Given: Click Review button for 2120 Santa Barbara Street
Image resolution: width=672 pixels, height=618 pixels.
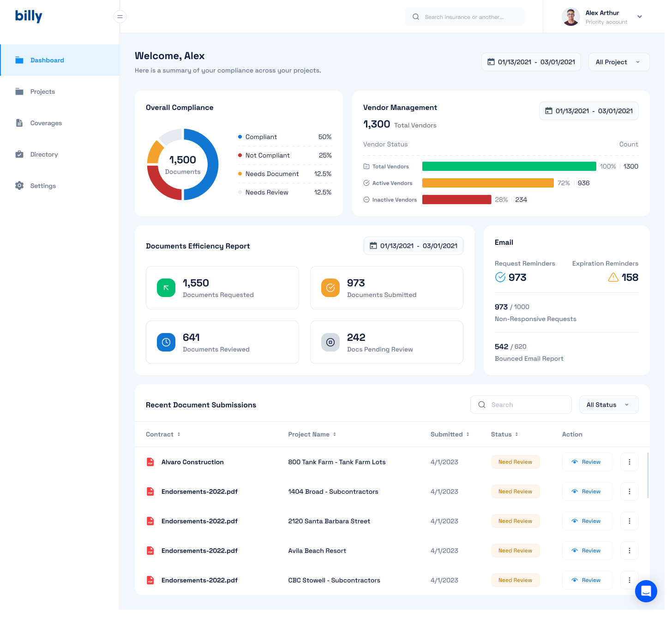Looking at the screenshot, I should (587, 521).
